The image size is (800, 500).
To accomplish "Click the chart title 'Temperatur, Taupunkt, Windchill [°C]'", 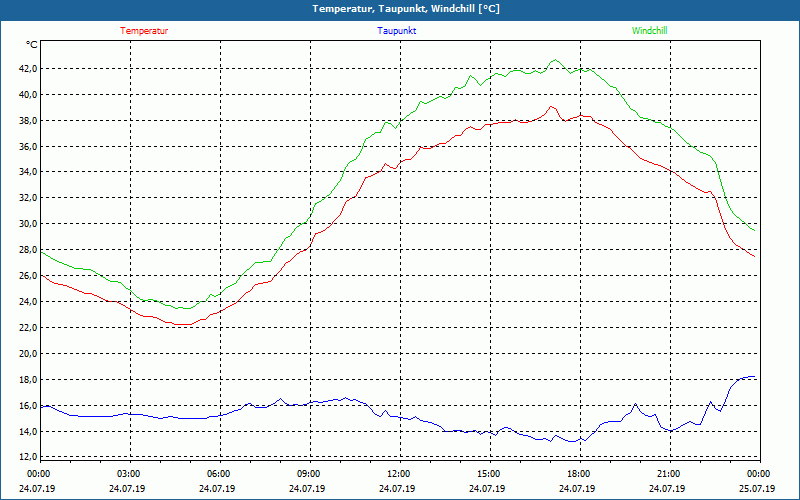I will (x=406, y=9).
